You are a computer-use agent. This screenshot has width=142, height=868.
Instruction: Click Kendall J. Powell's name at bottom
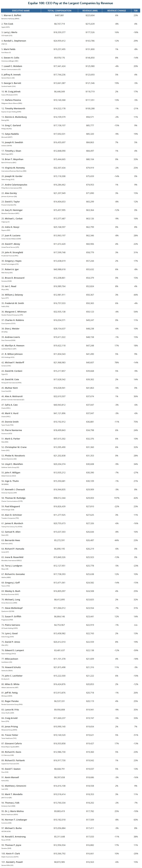click(14, 862)
